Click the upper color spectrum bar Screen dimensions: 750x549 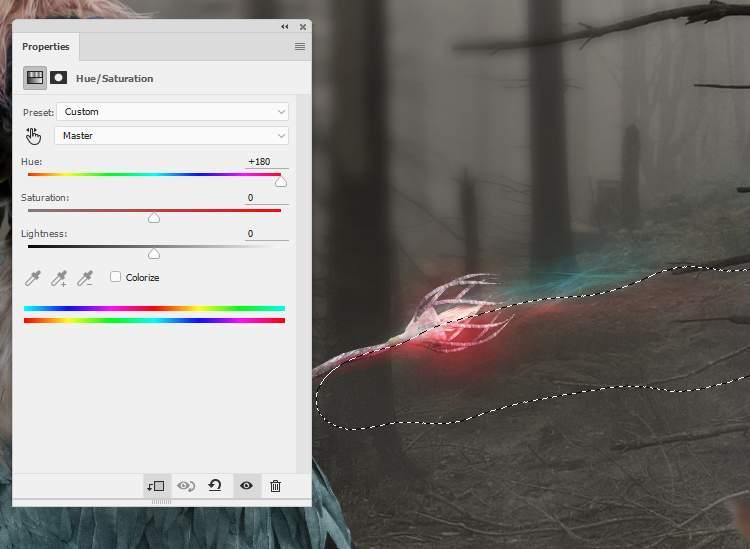click(154, 308)
